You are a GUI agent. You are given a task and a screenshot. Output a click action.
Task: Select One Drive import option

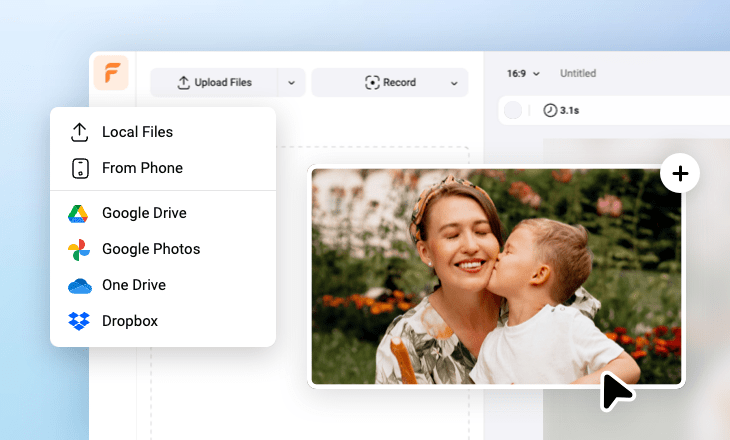pyautogui.click(x=163, y=285)
